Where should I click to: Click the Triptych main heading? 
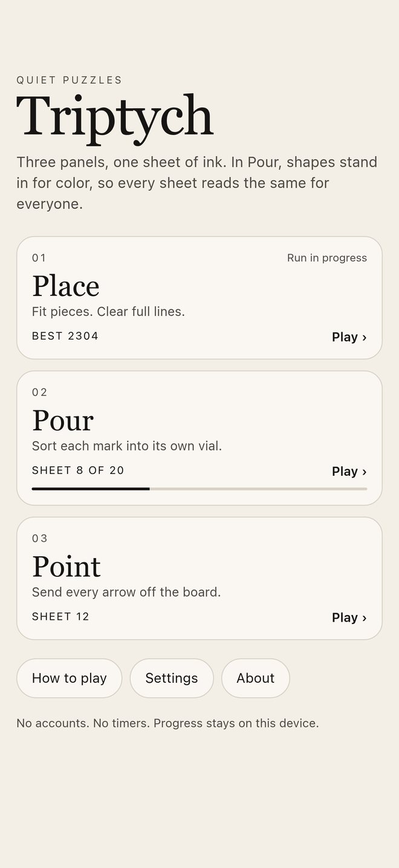[x=115, y=117]
